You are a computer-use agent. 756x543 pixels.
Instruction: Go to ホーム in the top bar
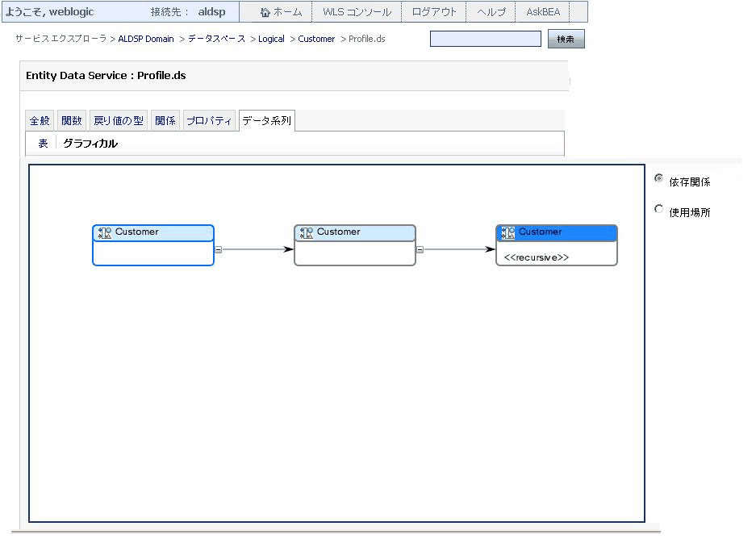click(288, 12)
